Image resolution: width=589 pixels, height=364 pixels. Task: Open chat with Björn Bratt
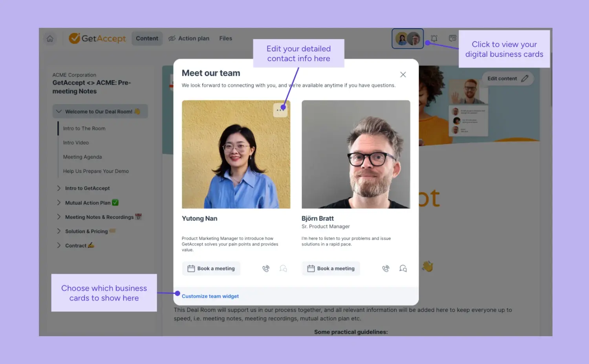[403, 268]
